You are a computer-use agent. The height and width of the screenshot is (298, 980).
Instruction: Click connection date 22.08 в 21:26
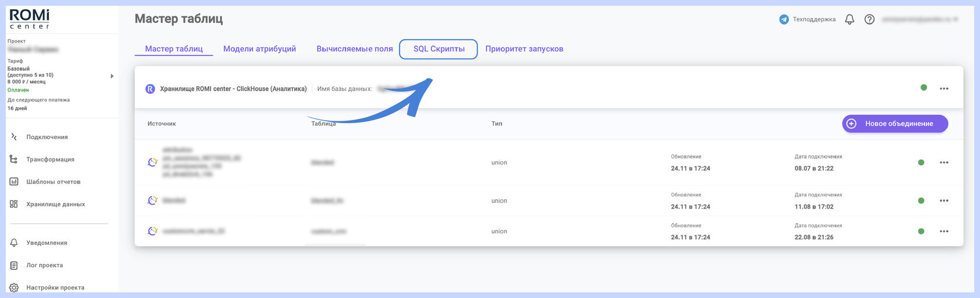(814, 237)
